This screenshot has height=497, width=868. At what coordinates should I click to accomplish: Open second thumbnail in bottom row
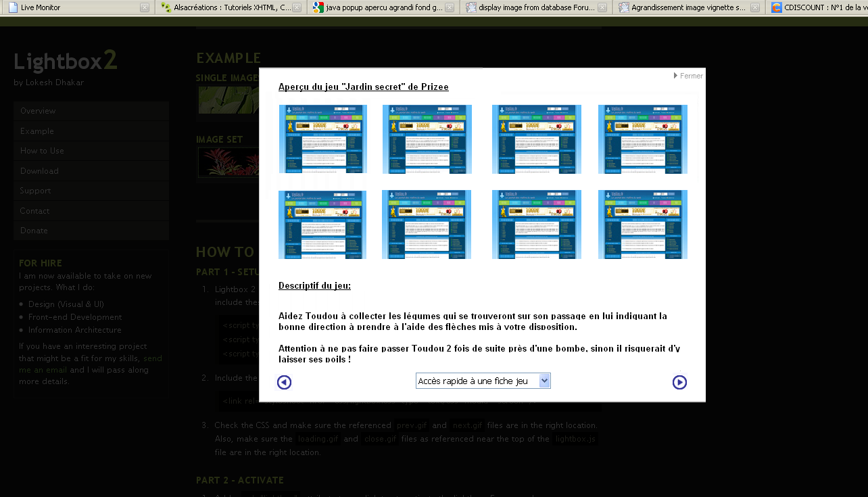[x=427, y=224]
